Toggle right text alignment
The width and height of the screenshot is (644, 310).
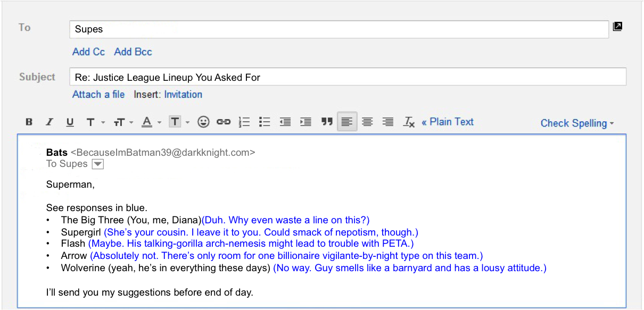(x=387, y=122)
